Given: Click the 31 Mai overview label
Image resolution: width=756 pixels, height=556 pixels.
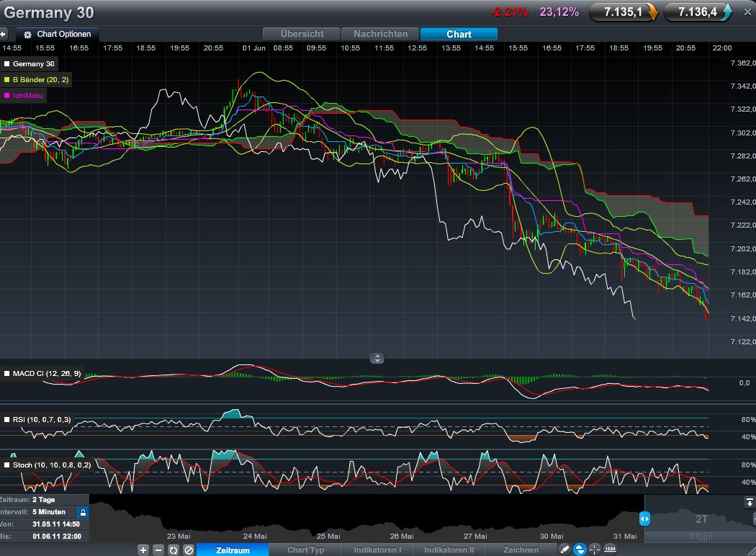Looking at the screenshot, I should pyautogui.click(x=625, y=537).
